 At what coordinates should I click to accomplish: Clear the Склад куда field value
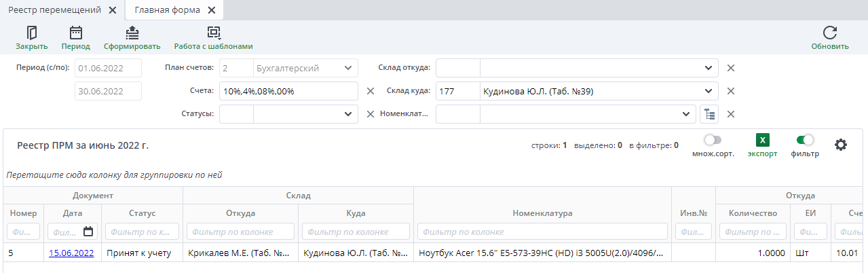(x=731, y=91)
